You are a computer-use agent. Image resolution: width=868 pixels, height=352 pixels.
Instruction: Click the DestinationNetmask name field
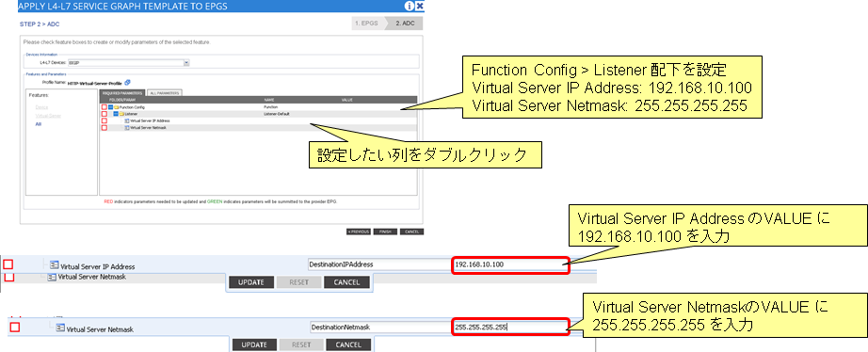pos(380,328)
